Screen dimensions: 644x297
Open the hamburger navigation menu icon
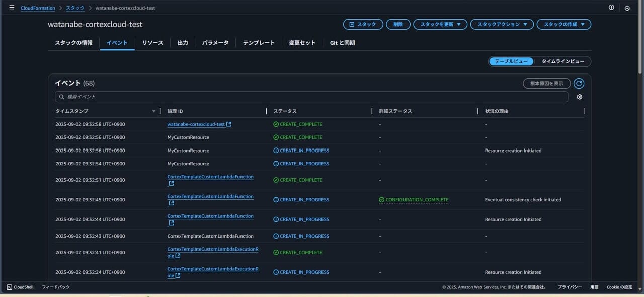[12, 8]
